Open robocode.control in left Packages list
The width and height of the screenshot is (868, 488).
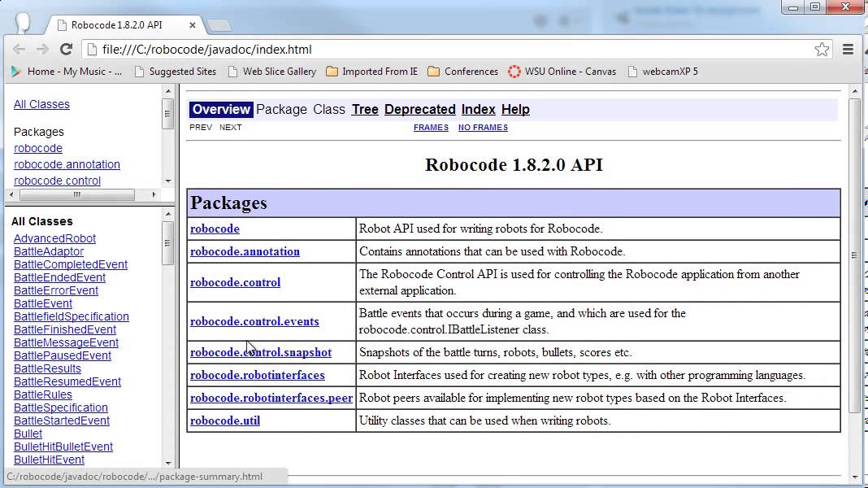(57, 181)
